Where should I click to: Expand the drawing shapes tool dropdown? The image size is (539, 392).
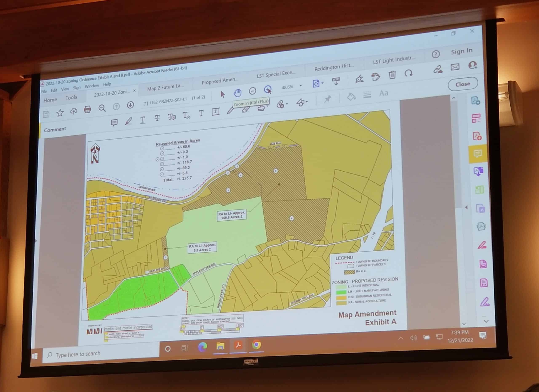pyautogui.click(x=307, y=102)
